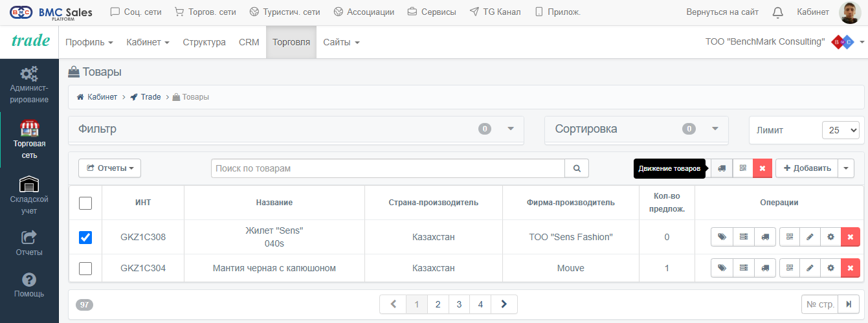The width and height of the screenshot is (868, 323).
Task: Open the ТОО "BenchMark Consulting" company dropdown
Action: 785,42
